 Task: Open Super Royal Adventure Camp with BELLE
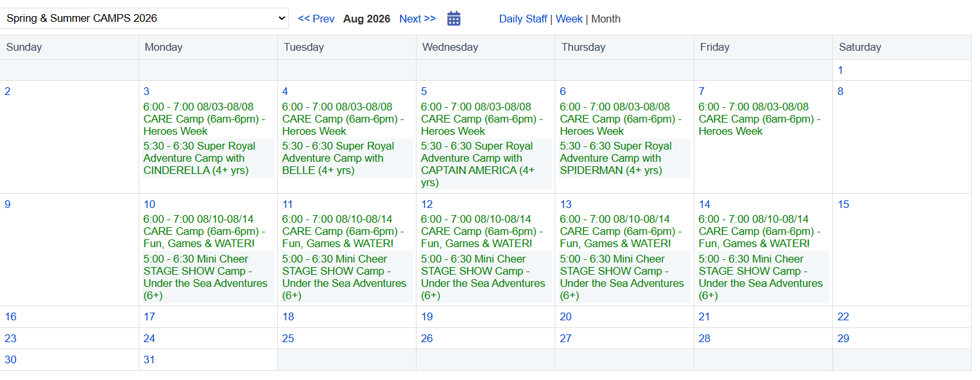338,158
